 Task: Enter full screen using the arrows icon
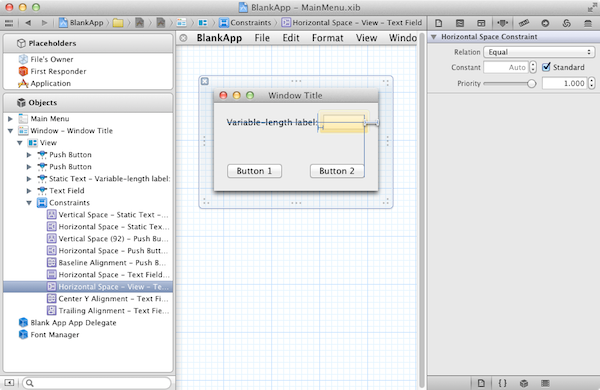point(592,7)
